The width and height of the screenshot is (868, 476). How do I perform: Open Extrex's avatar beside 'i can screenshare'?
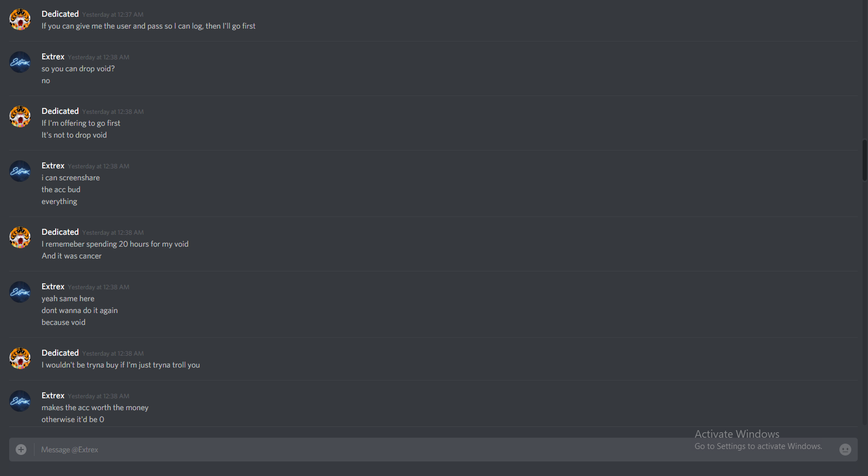click(20, 171)
